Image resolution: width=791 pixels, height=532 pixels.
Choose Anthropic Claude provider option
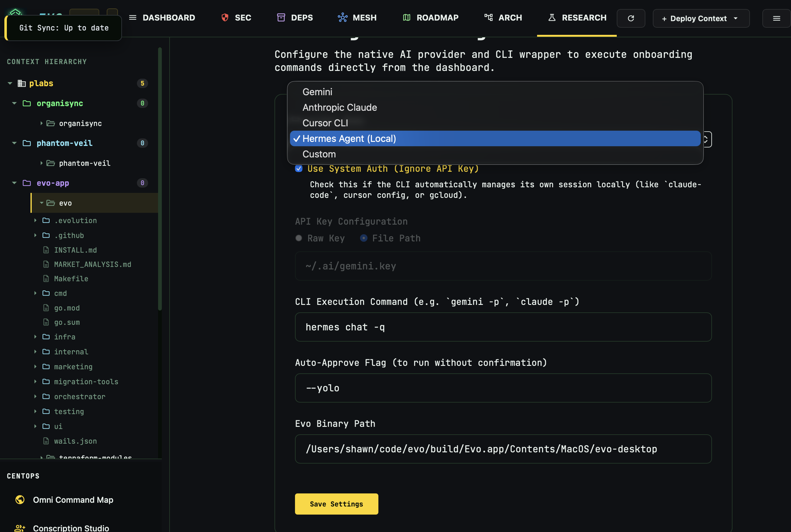495,108
